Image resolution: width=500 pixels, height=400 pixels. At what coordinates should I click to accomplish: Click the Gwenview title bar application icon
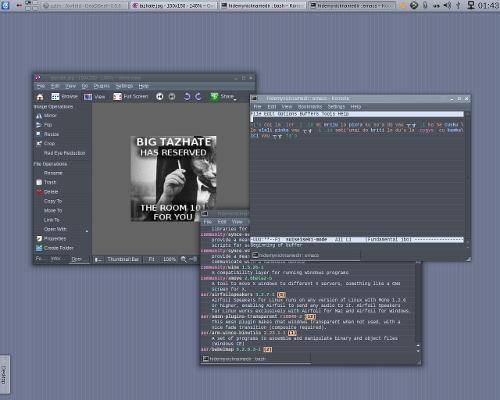tap(38, 78)
